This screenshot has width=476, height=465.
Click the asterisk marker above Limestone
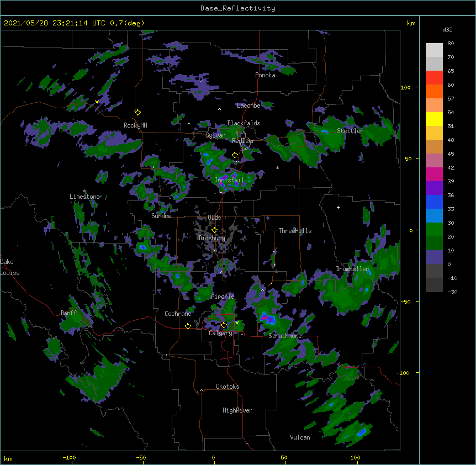tap(85, 191)
